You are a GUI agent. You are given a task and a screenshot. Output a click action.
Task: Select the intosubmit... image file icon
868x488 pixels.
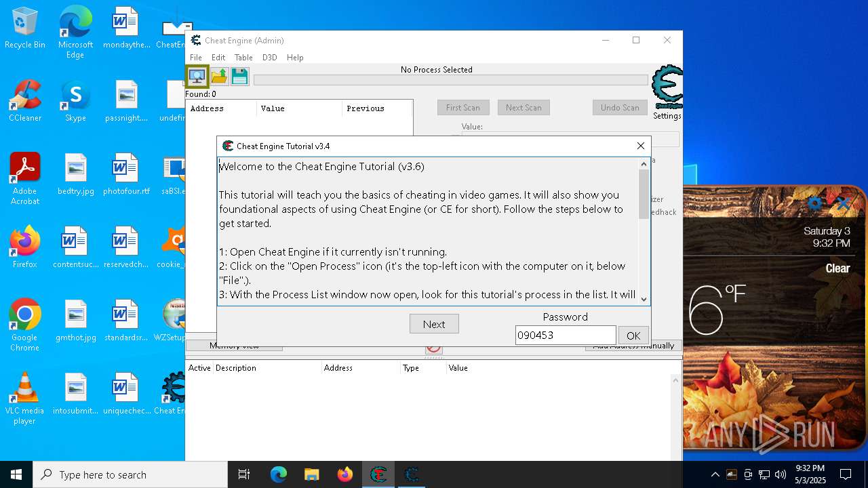click(75, 394)
